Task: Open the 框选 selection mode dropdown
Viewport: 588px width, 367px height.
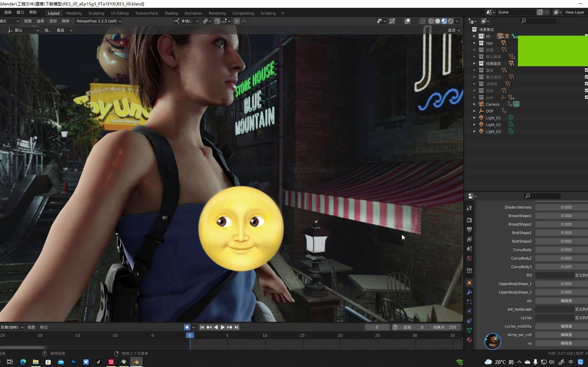Action: point(64,30)
